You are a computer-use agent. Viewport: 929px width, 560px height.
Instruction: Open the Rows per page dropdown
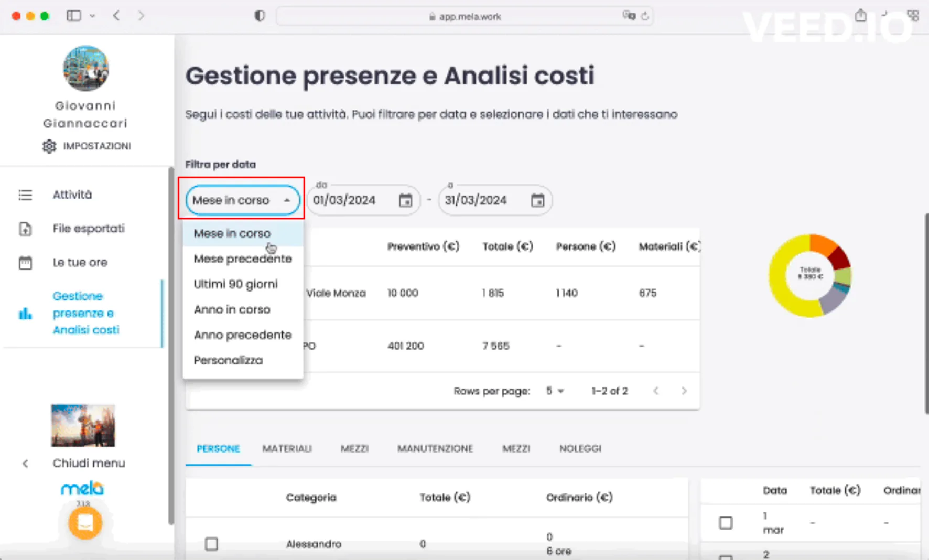pyautogui.click(x=555, y=391)
